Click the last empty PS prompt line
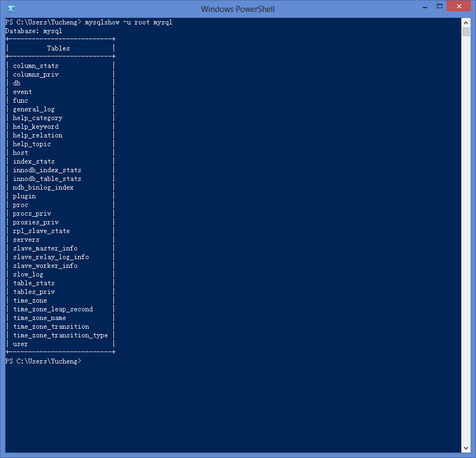This screenshot has height=458, width=476. coord(43,361)
